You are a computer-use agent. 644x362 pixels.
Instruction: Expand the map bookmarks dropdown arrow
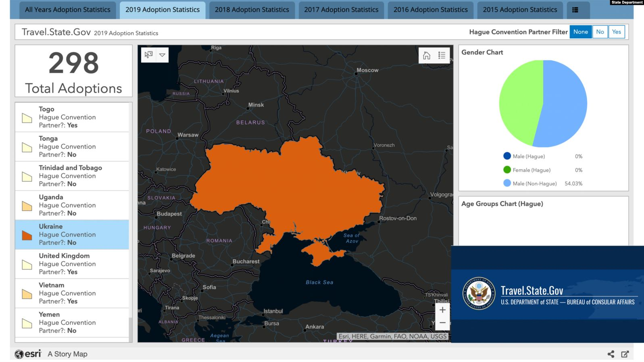point(162,55)
